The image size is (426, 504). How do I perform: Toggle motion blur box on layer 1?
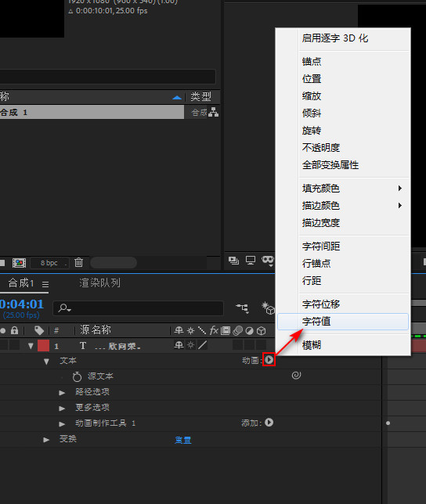[x=238, y=345]
